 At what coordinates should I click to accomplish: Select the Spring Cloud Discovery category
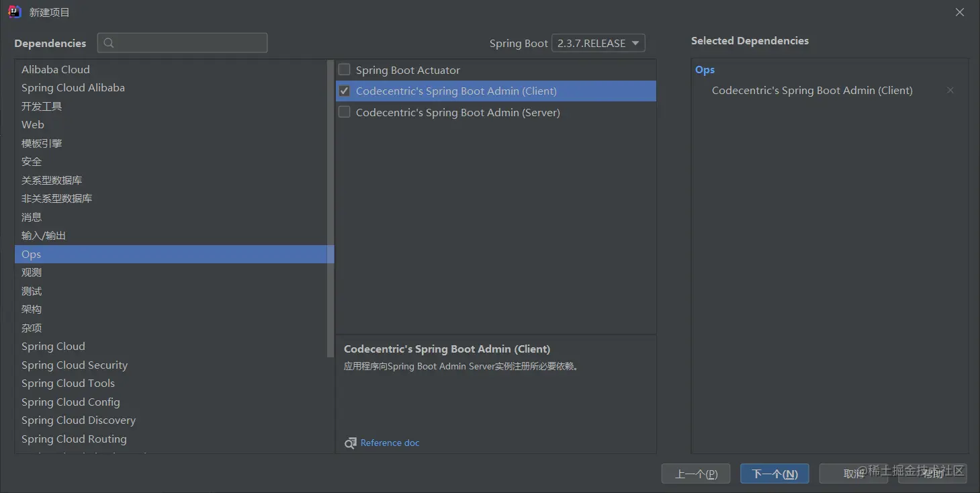(x=171, y=420)
